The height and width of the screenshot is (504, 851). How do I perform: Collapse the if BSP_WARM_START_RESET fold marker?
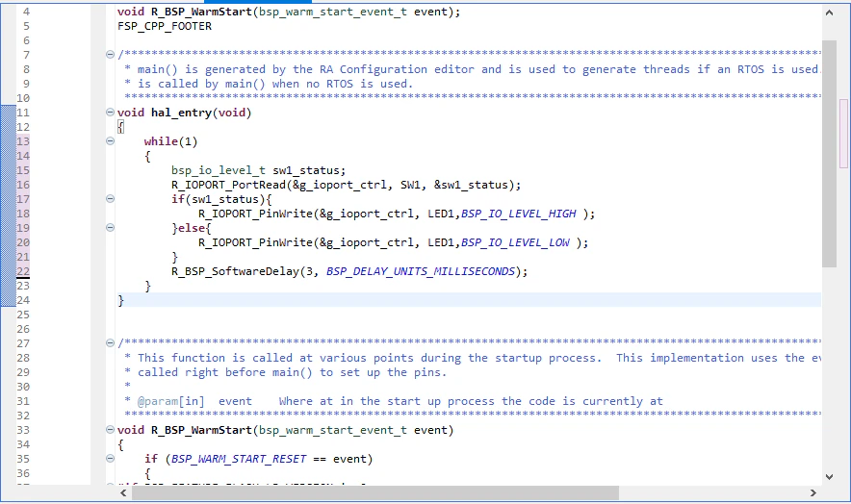coord(110,459)
